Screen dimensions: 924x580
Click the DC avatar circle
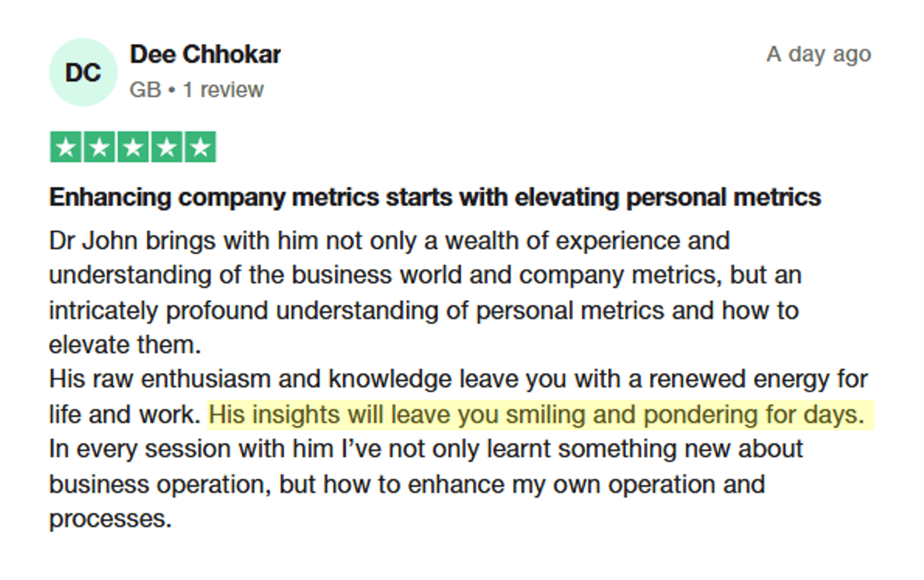pos(83,73)
